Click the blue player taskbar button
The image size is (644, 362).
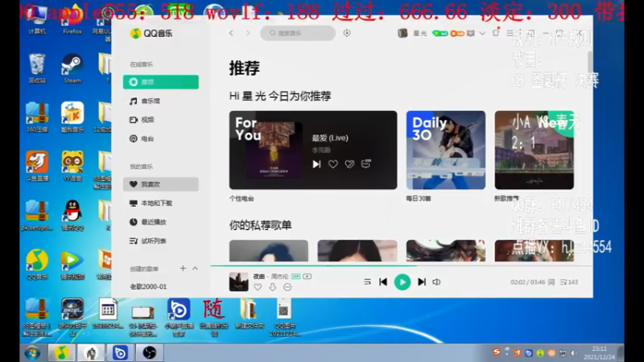(x=120, y=353)
